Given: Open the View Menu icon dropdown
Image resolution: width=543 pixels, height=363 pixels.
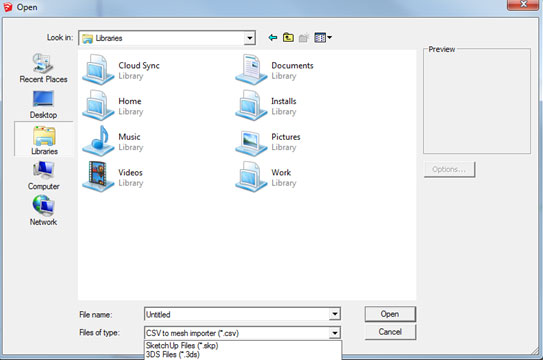Looking at the screenshot, I should (x=323, y=37).
